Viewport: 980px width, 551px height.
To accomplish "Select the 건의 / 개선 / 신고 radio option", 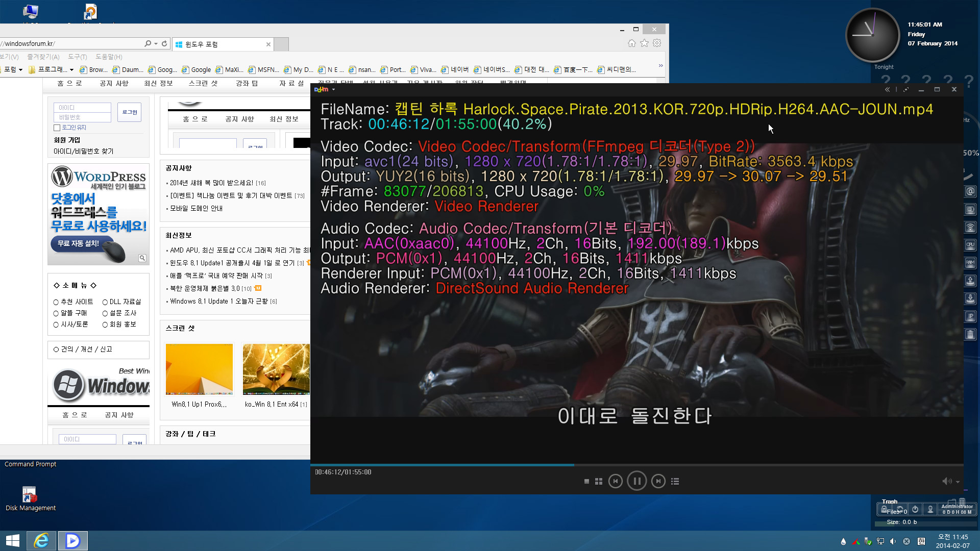I will (x=56, y=349).
